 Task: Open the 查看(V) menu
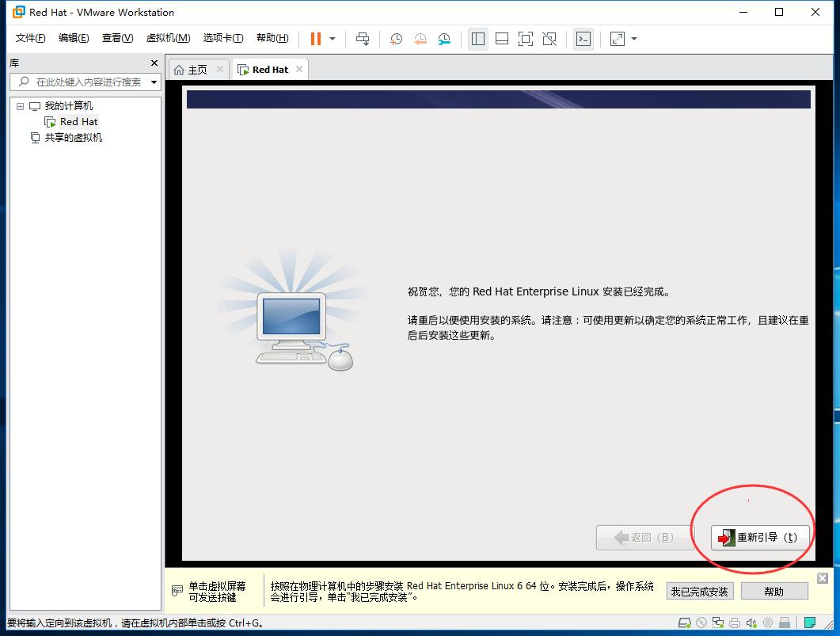click(117, 38)
